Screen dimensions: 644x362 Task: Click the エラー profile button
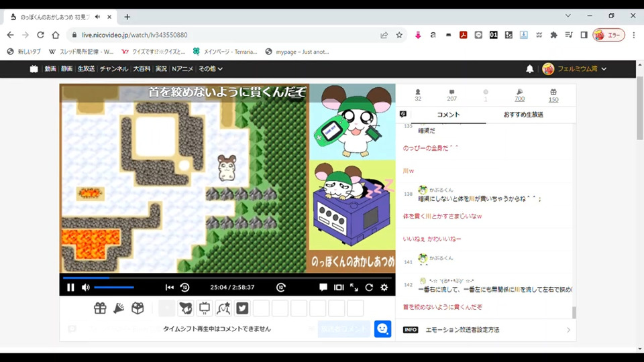coord(608,36)
